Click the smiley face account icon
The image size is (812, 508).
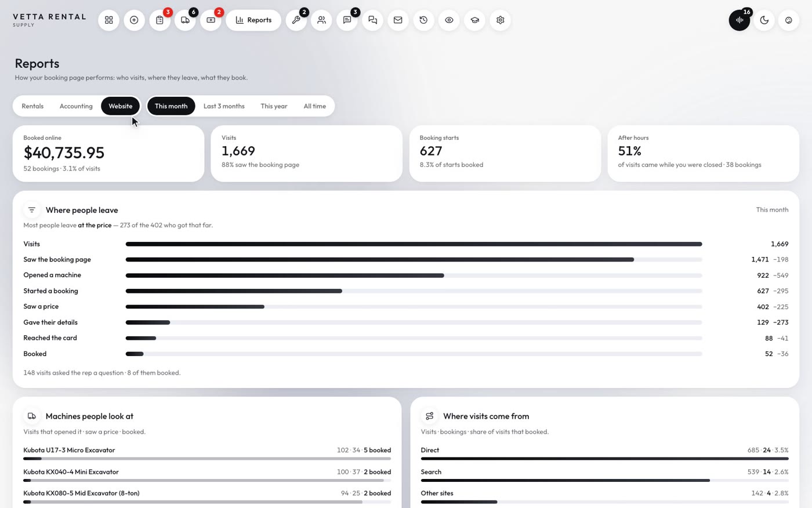point(788,20)
